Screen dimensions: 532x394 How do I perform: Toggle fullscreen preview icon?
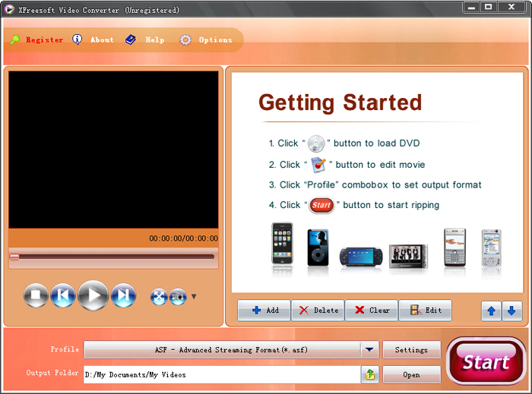coord(159,297)
